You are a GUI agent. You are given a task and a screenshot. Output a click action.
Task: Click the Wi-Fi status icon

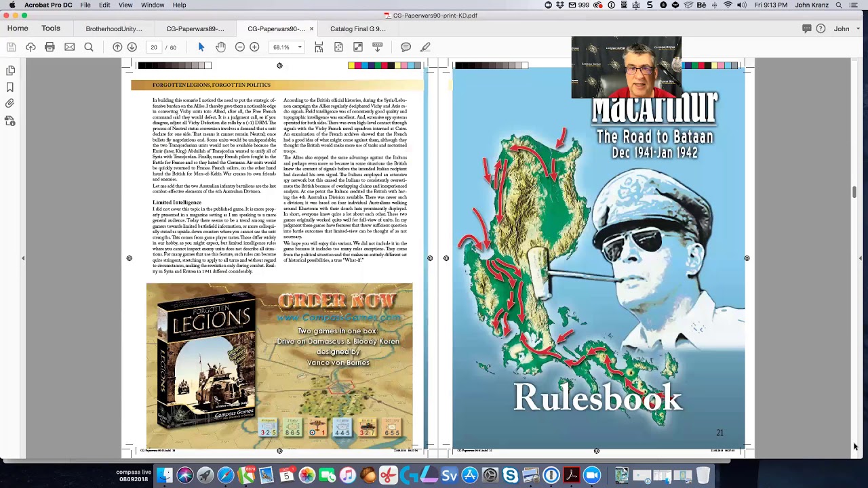(x=728, y=5)
